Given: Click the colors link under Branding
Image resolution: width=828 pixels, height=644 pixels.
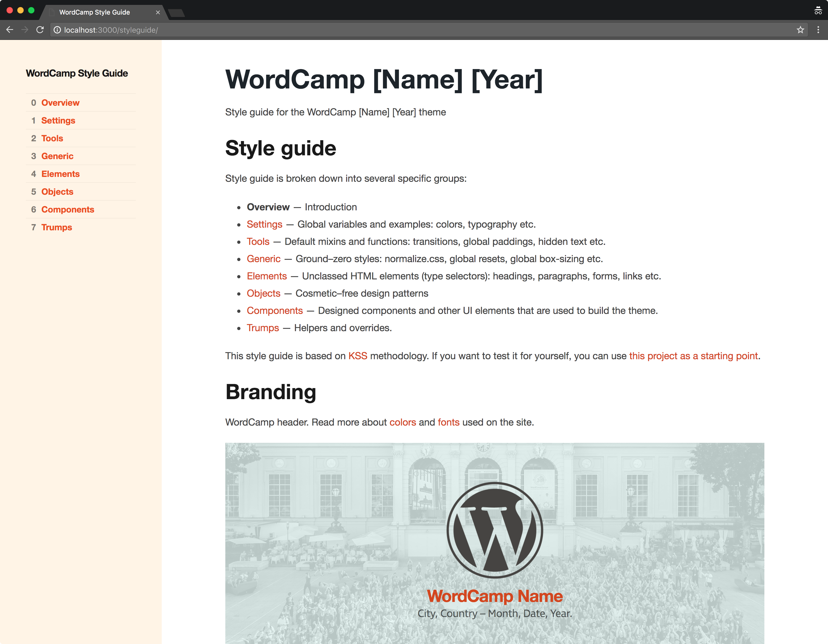Looking at the screenshot, I should (402, 422).
